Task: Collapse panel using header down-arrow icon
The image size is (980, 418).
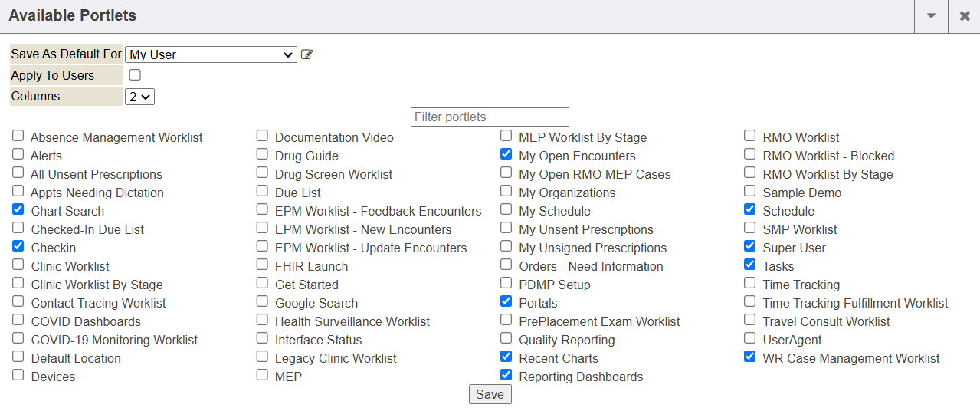Action: [x=931, y=16]
